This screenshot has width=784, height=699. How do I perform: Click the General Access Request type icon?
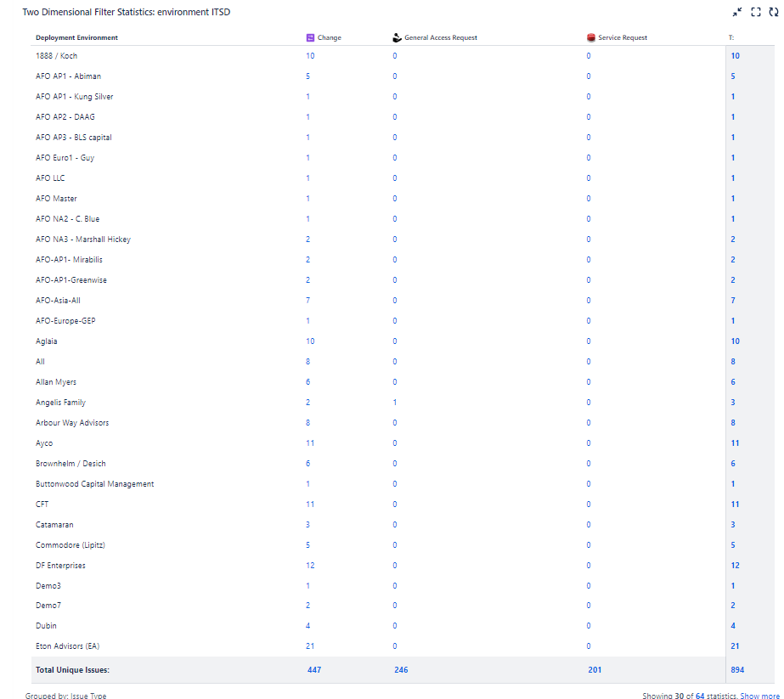tap(395, 37)
